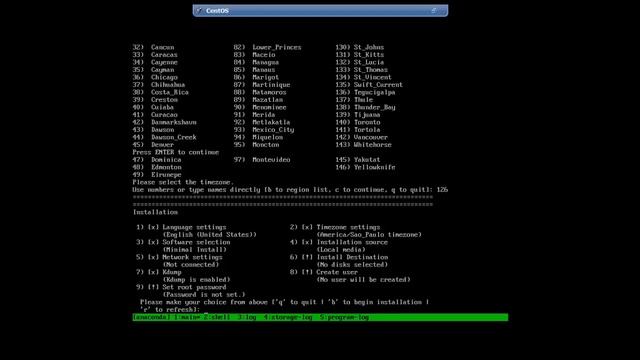Image resolution: width=640 pixels, height=360 pixels.
Task: Click the restore window icon in the CentOS bar
Action: (x=434, y=11)
